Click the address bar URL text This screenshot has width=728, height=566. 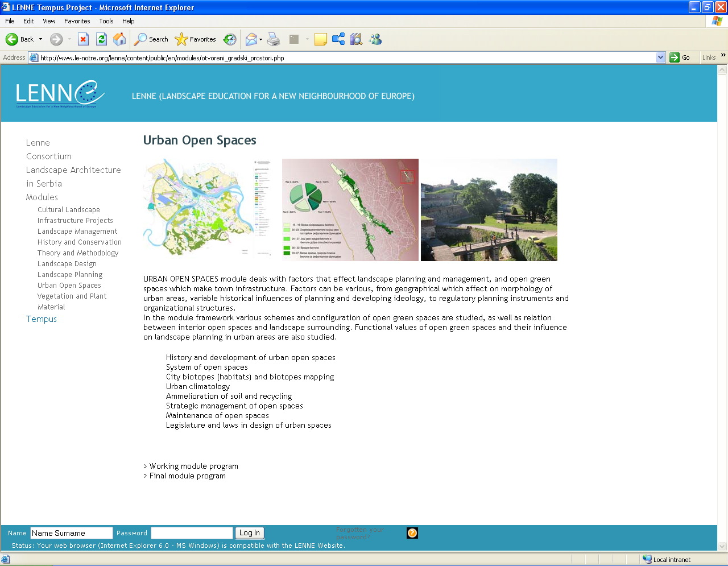162,58
